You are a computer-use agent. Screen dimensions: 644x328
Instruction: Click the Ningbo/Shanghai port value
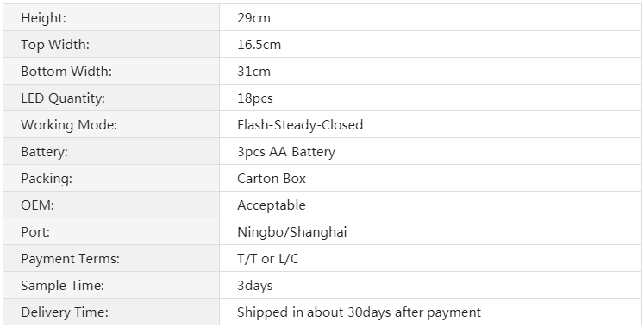point(292,232)
